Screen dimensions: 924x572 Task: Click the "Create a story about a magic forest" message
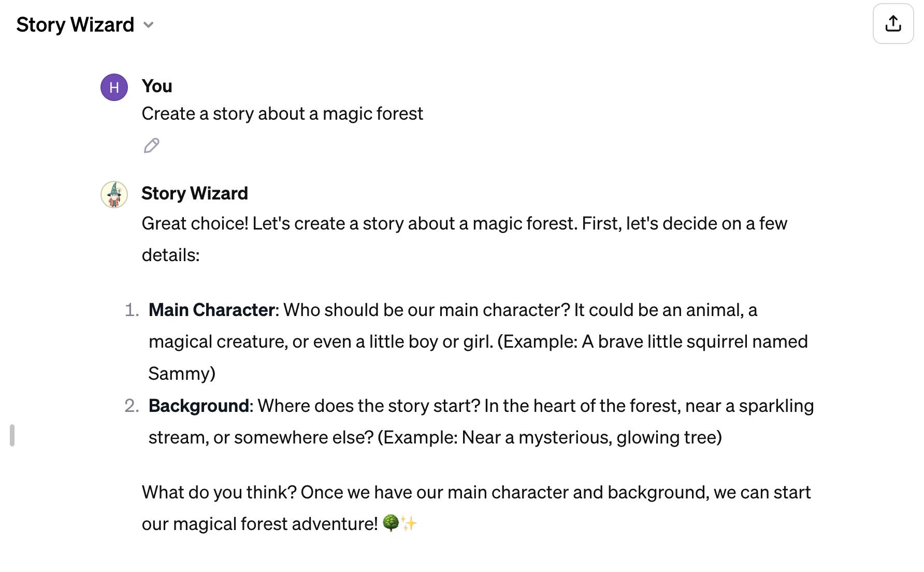(282, 113)
